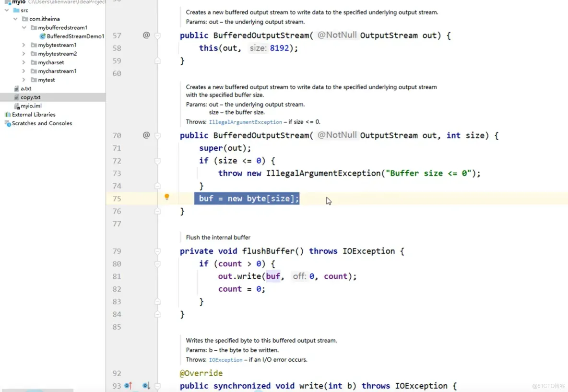Open the BufferedStreamDemo1 class file
Screen dimensions: 568x392
(x=72, y=36)
